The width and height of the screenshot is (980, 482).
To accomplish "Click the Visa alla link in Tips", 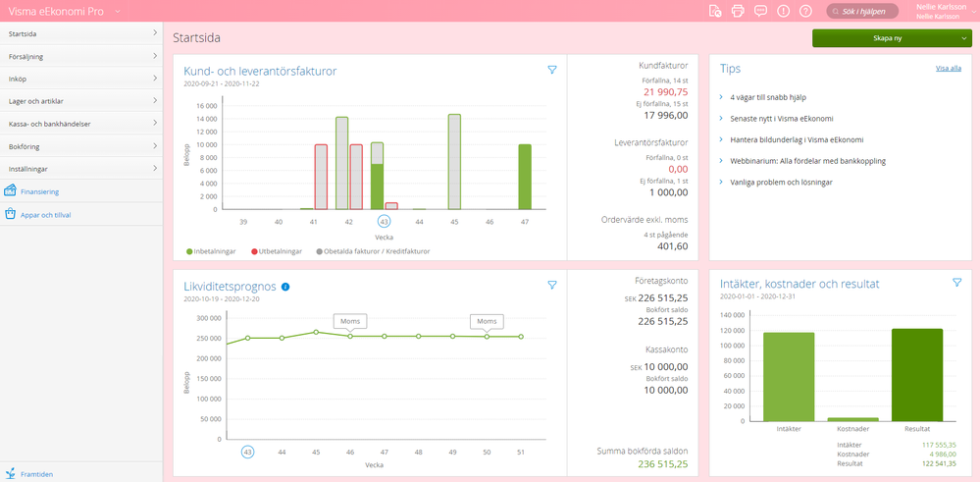I will pyautogui.click(x=949, y=69).
